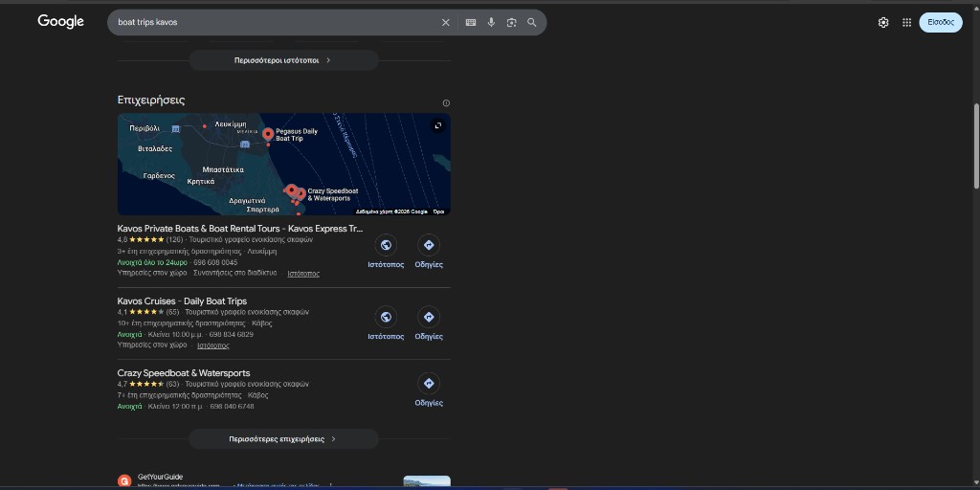This screenshot has width=980, height=490.
Task: Open the GetYourGuide search result
Action: pyautogui.click(x=160, y=477)
